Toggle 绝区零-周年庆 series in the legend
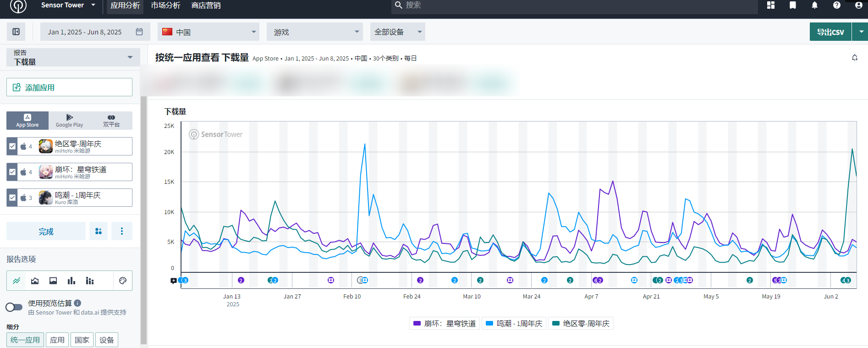Screen dimensions: 868x348 (x=581, y=323)
